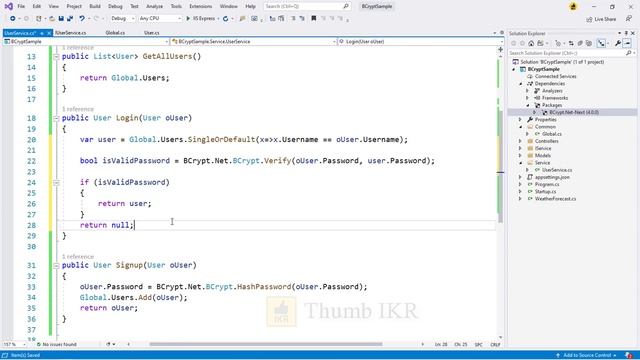The image size is (640, 360).
Task: Toggle the Preview Selected Items button
Action: point(628,43)
